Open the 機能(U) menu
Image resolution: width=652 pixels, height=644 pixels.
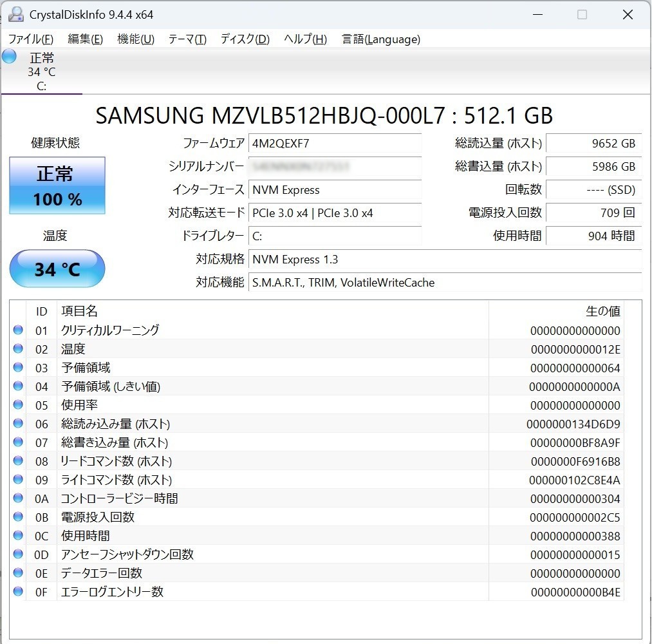(135, 39)
